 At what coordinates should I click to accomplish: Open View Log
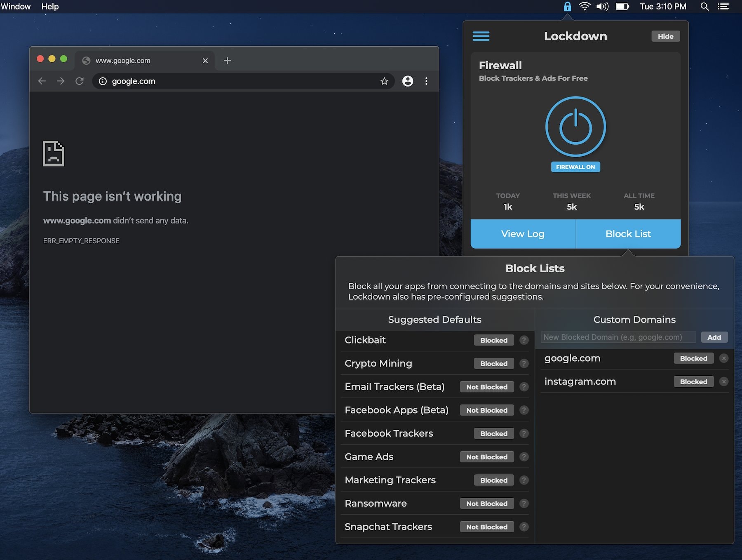(523, 234)
